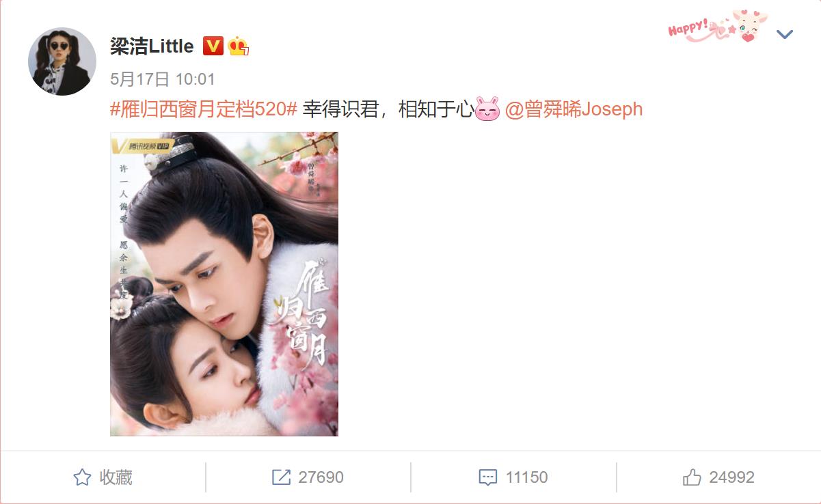Expand the comments count 11150
Image resolution: width=821 pixels, height=504 pixels.
tap(526, 477)
